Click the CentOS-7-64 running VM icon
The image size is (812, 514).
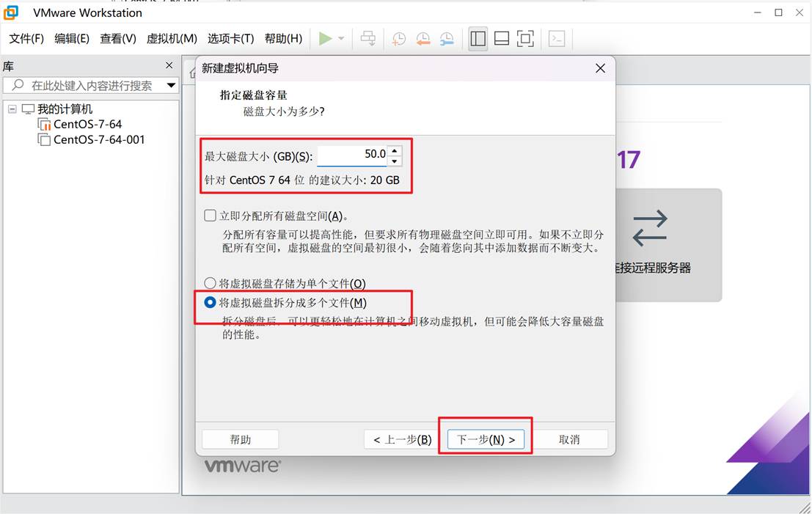[45, 124]
